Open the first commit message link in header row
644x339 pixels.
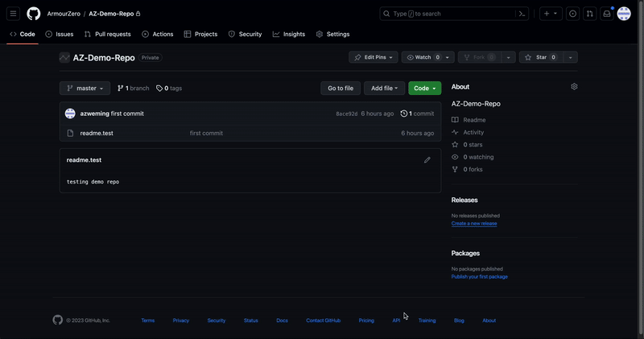click(127, 114)
